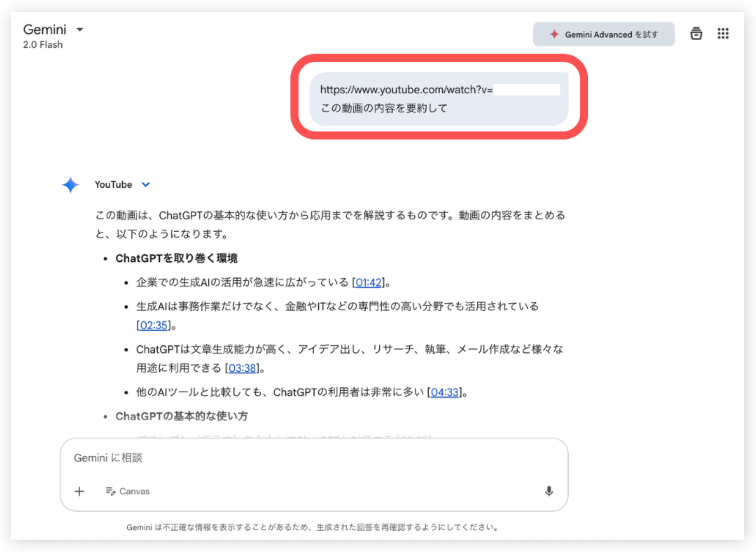Click the blue Gemini sparkle icon

[71, 185]
